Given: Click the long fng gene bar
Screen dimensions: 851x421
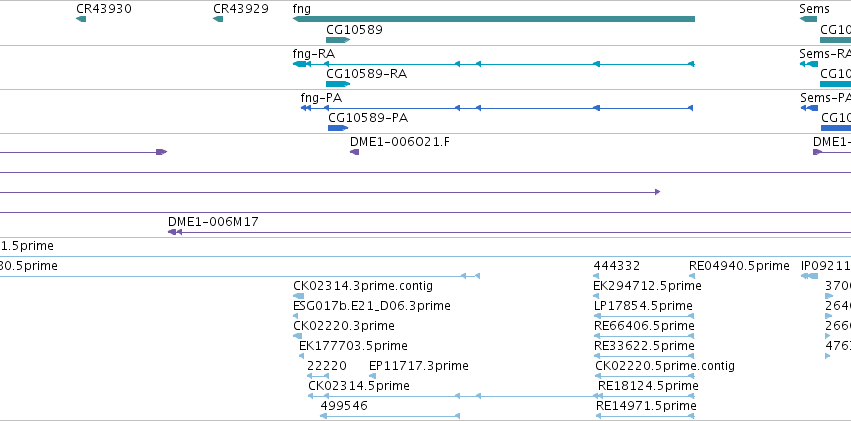Looking at the screenshot, I should [x=494, y=19].
